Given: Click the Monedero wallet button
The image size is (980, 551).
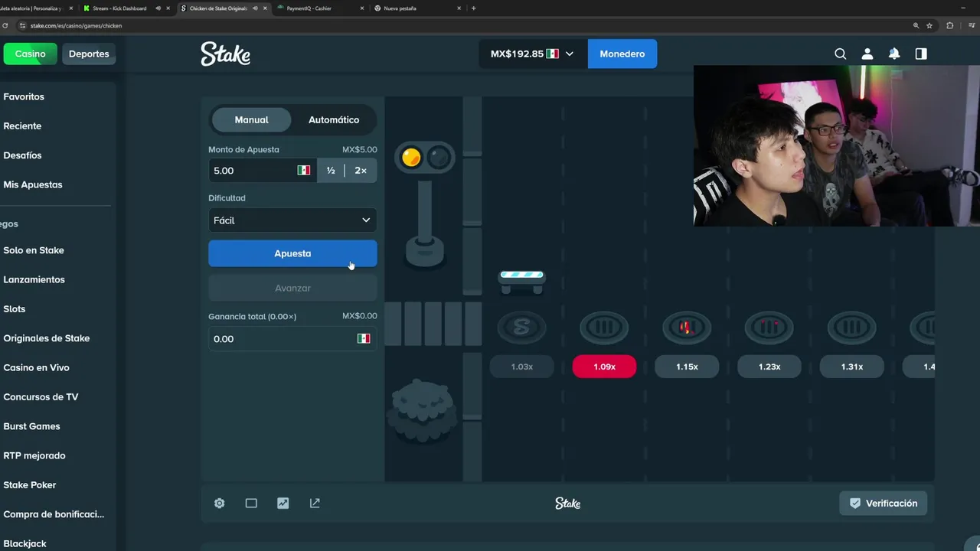Looking at the screenshot, I should (622, 54).
